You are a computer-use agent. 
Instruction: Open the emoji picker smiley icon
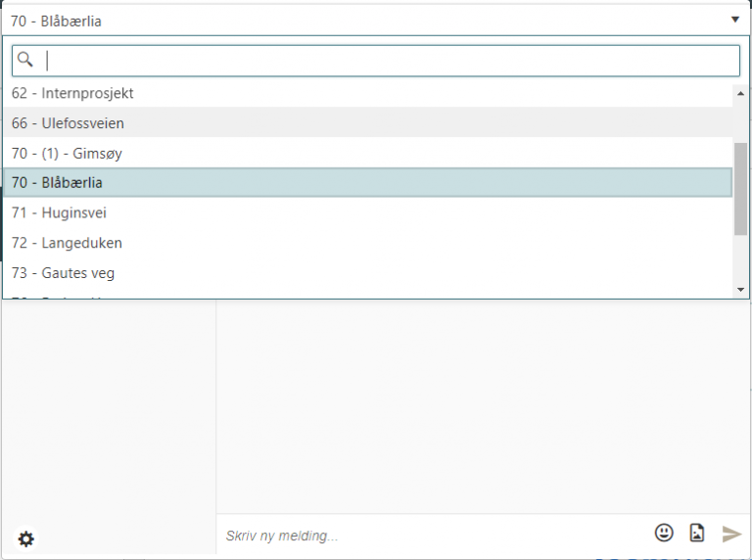(664, 533)
